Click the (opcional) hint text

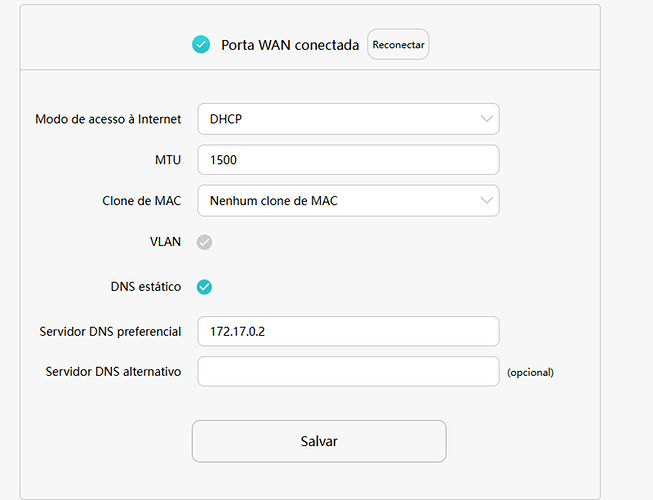[x=530, y=372]
